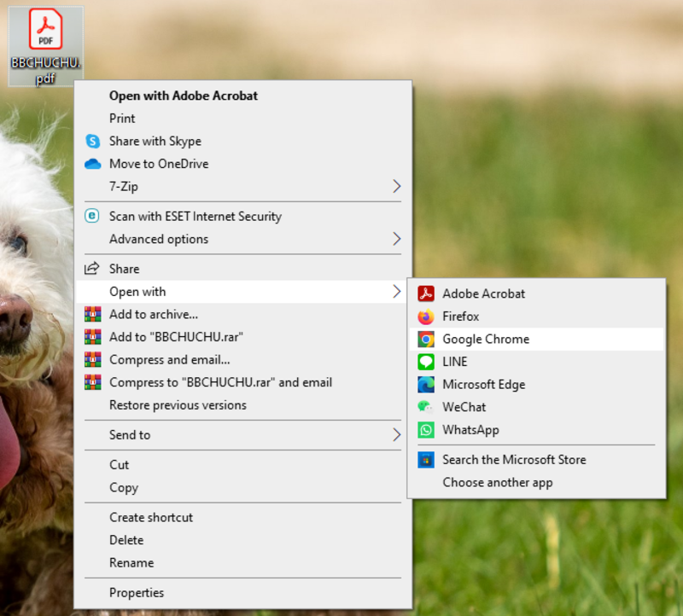Click the Microsoft Edge icon

point(425,385)
